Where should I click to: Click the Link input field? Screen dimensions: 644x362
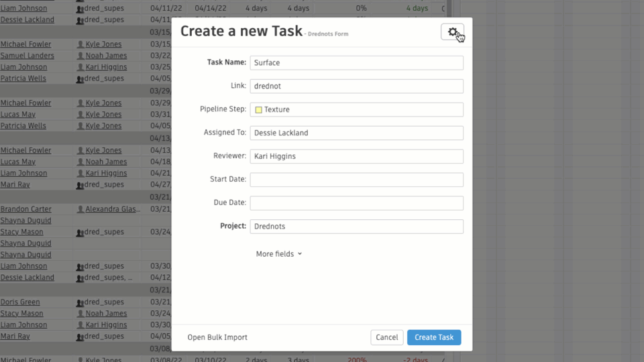coord(356,86)
